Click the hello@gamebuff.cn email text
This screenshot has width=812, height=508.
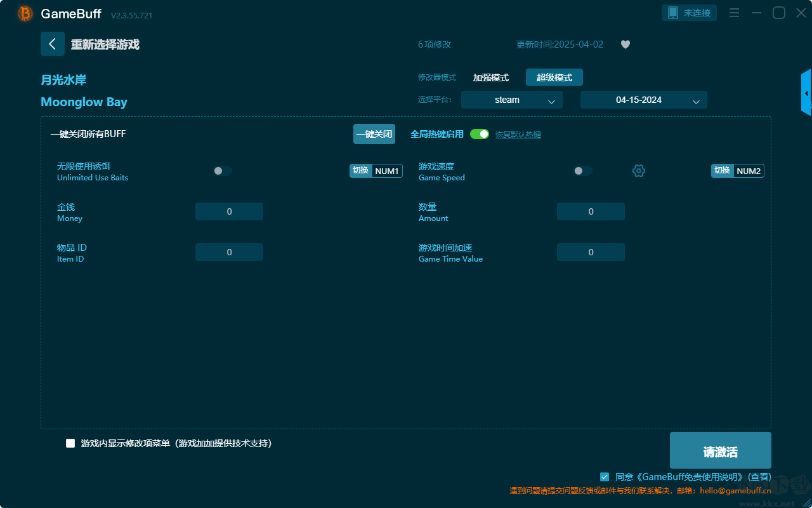735,490
